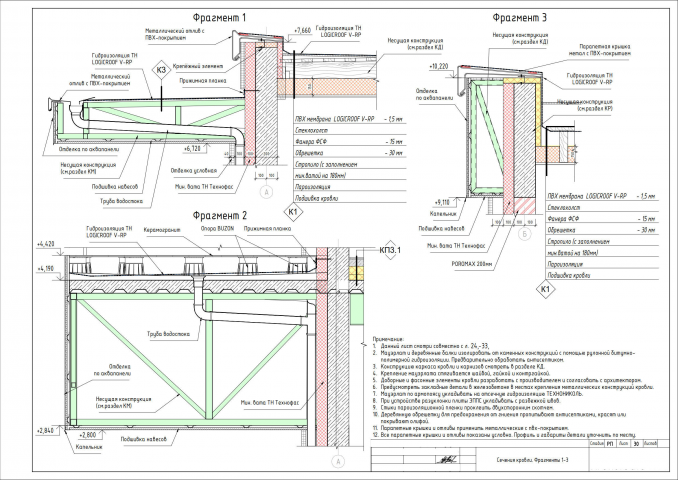Click "Стеклохолст" row in Fragment 1 table

350,130
